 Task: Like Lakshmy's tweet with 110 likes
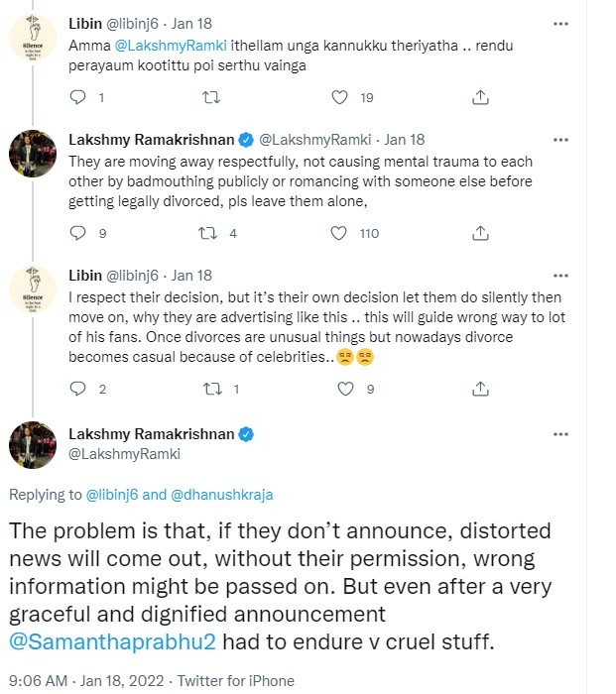341,233
